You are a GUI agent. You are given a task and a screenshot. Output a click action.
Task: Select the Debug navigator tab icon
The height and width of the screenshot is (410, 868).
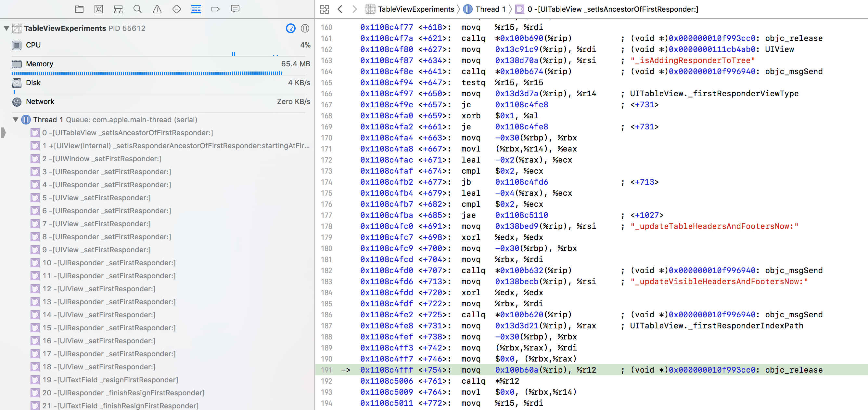[x=196, y=9]
